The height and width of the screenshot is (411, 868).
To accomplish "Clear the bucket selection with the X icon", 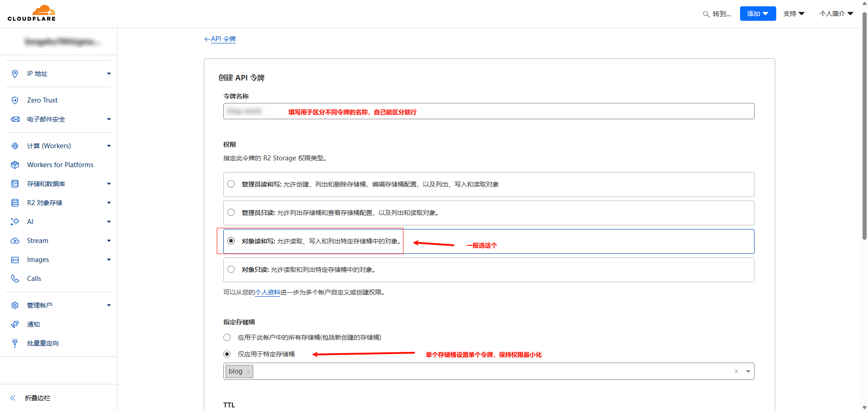I will click(736, 371).
